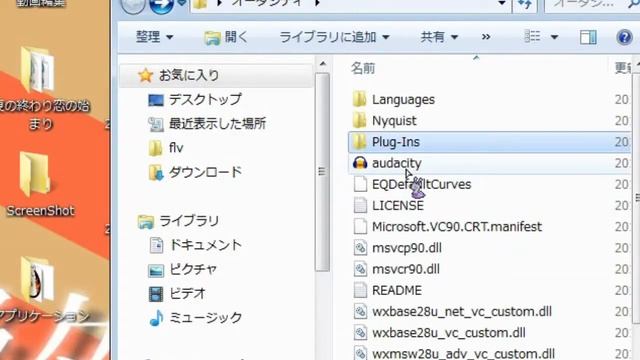Viewport: 640px width, 360px height.
Task: Select Microsoft.VC90.CRT.manifest file icon
Action: (x=360, y=227)
